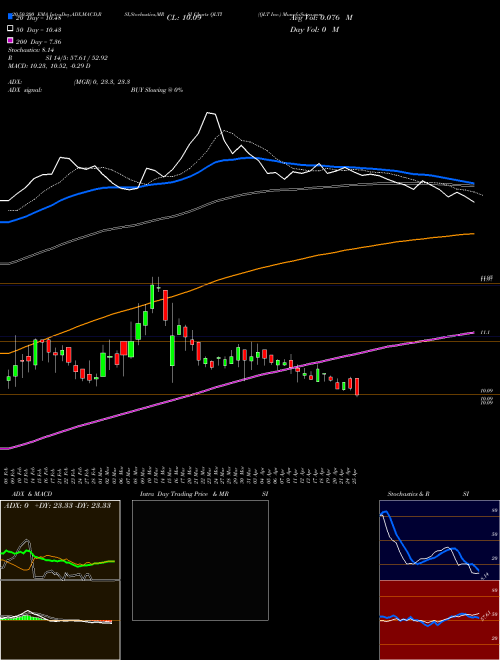Click the MACD values line

49,66
